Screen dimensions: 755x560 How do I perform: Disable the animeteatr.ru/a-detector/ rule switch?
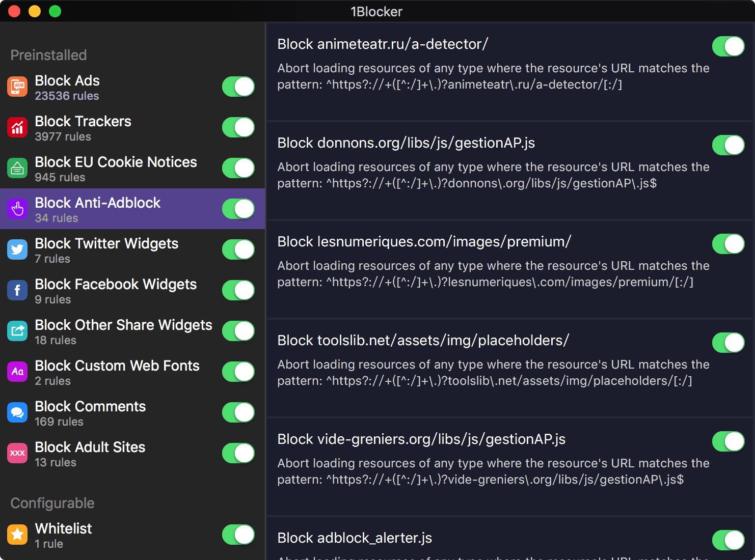[729, 46]
